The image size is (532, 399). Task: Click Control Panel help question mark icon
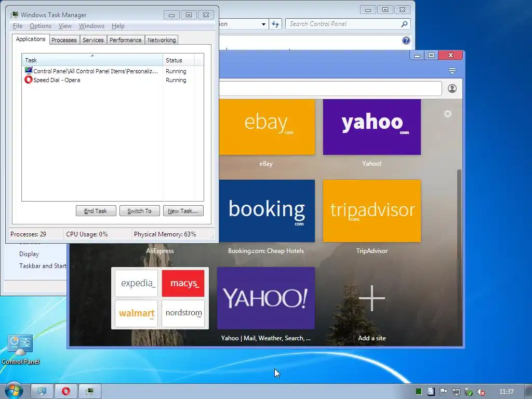click(x=406, y=41)
